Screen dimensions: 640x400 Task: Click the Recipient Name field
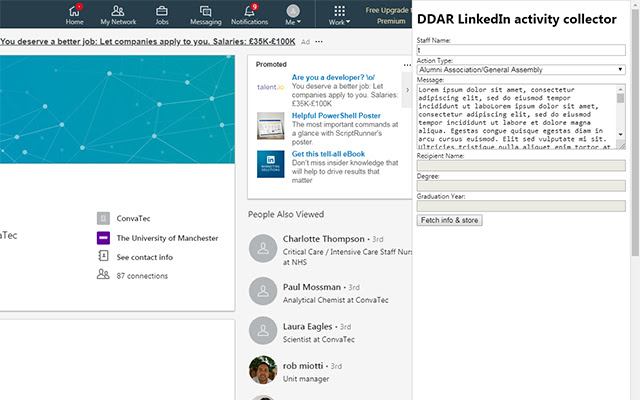tap(521, 165)
